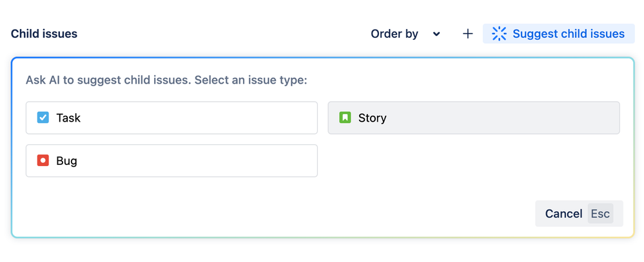Pick the Bug issue type option

pyautogui.click(x=171, y=160)
